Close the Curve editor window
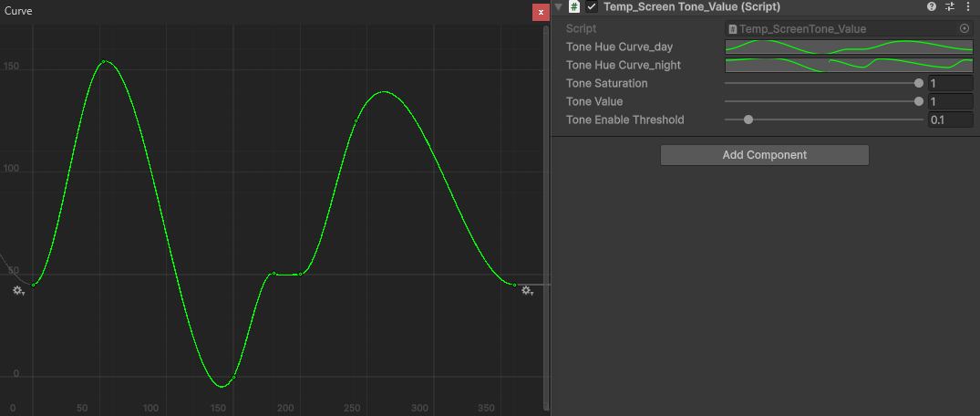Viewport: 980px width, 416px height. (541, 12)
